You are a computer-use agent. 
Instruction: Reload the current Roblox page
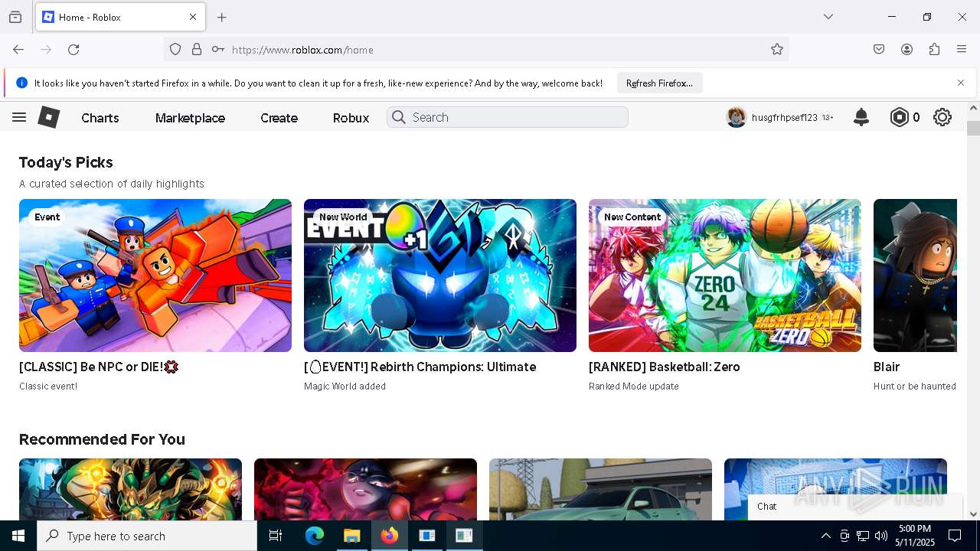(73, 50)
